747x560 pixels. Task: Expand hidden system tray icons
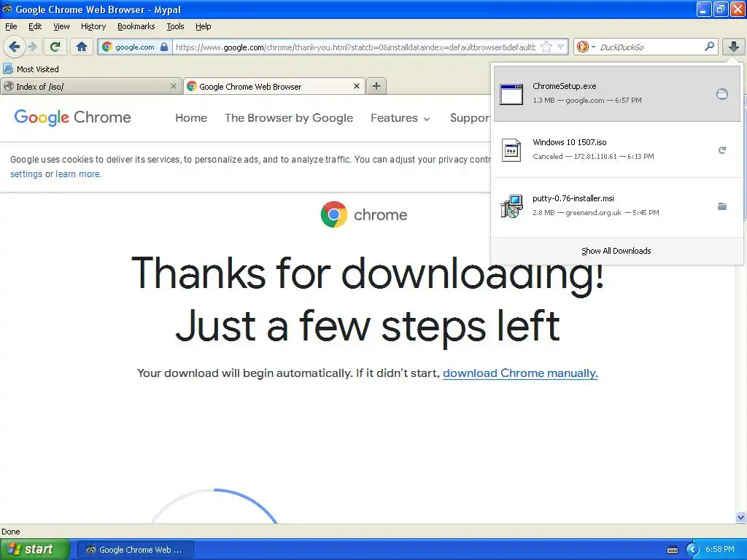click(x=692, y=550)
